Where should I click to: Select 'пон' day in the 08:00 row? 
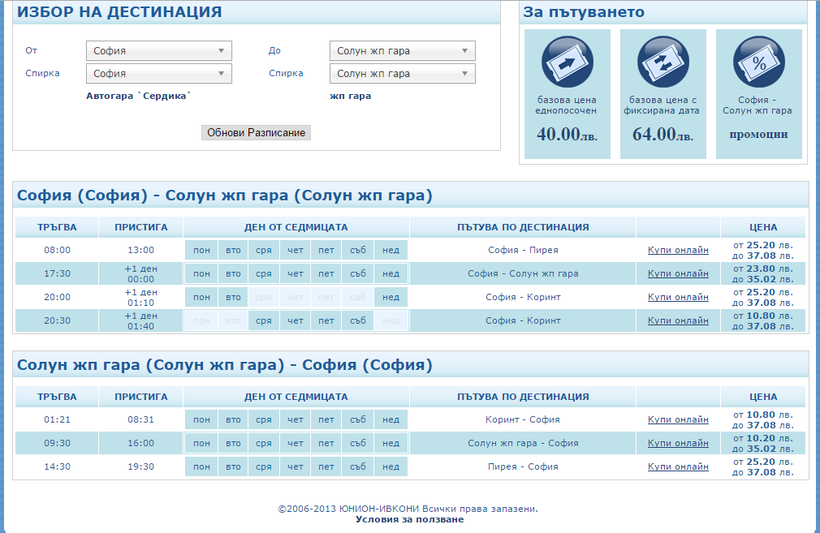pyautogui.click(x=202, y=250)
